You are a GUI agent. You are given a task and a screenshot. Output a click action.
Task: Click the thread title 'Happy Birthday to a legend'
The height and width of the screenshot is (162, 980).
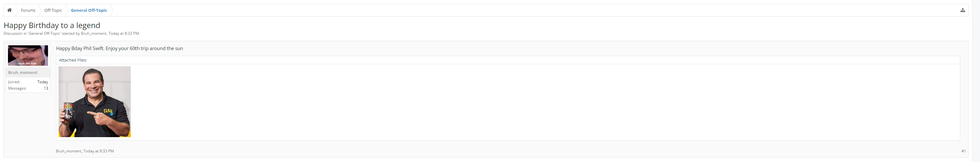52,26
